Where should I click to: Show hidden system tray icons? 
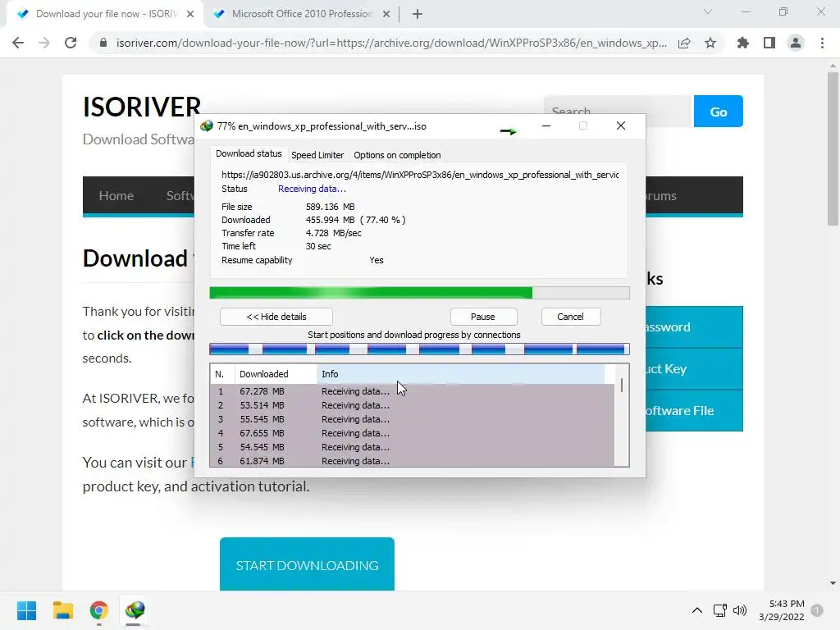[x=697, y=610]
